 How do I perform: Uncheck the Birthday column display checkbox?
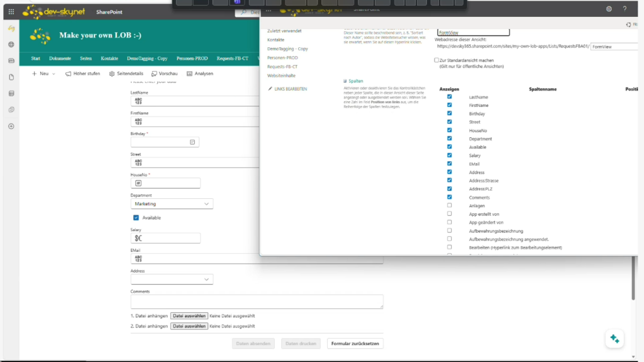tap(449, 113)
